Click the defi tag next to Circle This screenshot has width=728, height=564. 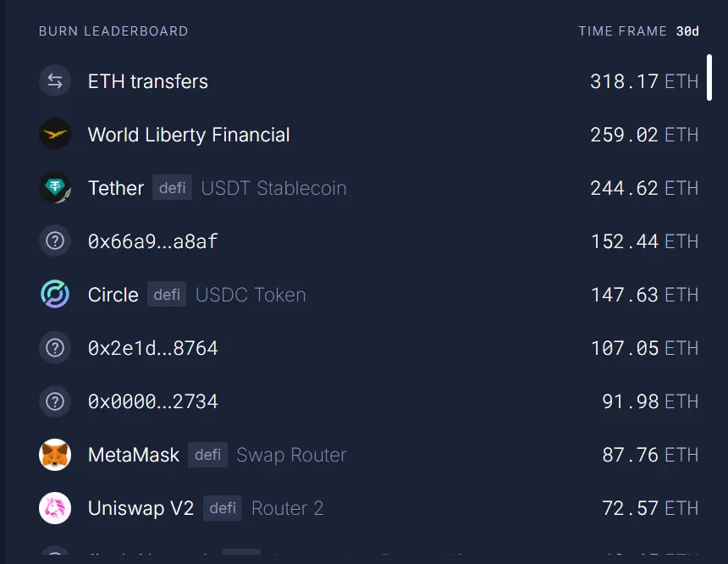click(x=167, y=295)
